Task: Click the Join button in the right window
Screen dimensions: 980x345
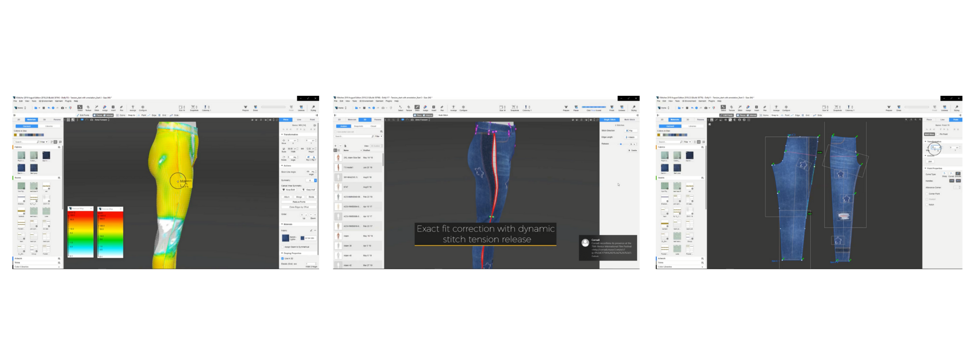Action: point(930,161)
